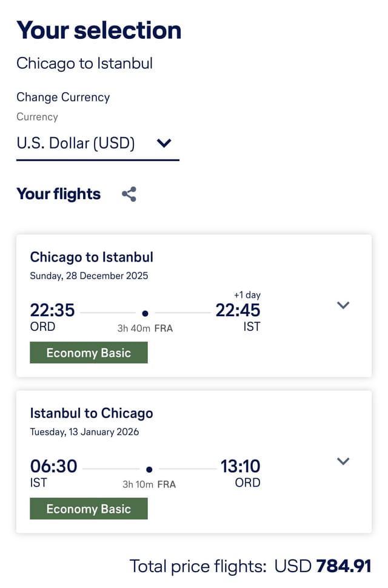Click the Total price flights USD 784.91
This screenshot has width=388, height=588.
point(250,566)
